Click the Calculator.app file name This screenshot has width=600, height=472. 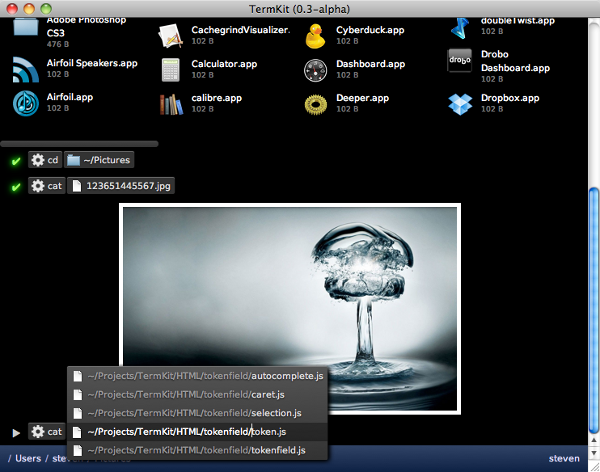click(x=224, y=64)
